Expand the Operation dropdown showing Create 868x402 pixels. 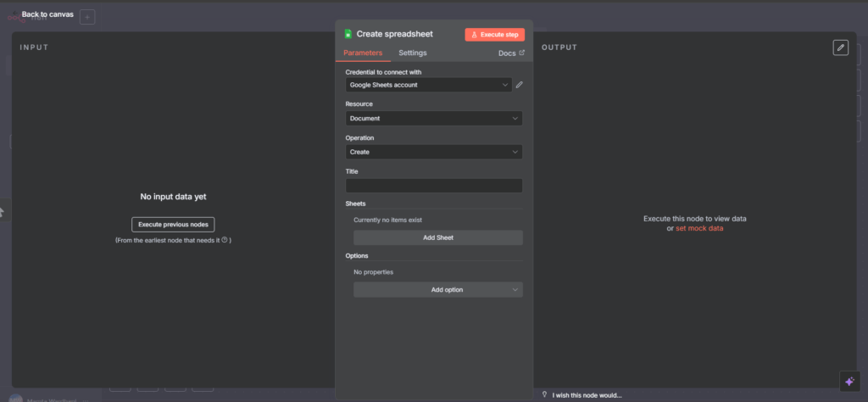coord(433,152)
